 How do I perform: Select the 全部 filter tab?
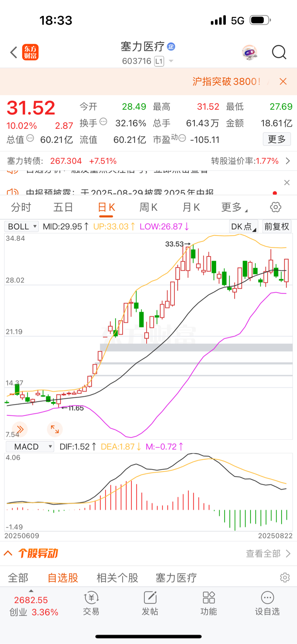click(x=18, y=578)
